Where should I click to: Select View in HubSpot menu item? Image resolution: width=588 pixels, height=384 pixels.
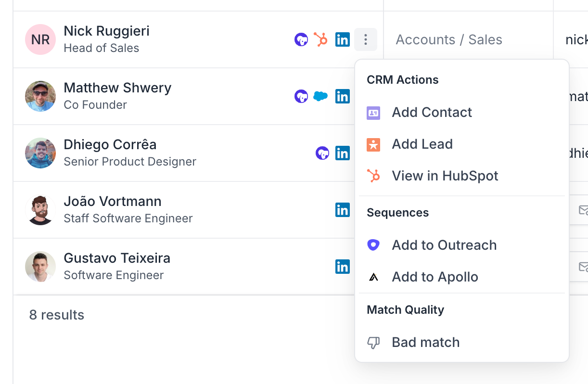pyautogui.click(x=445, y=176)
